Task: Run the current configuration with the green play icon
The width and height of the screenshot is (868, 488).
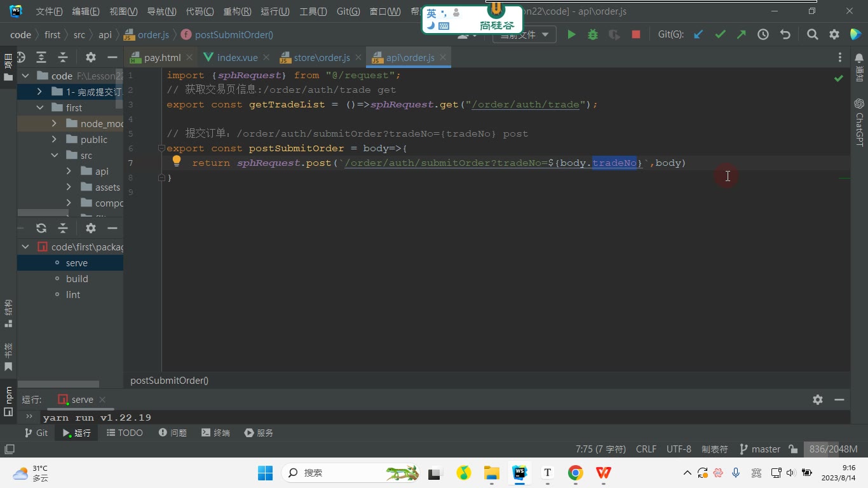Action: 571,35
